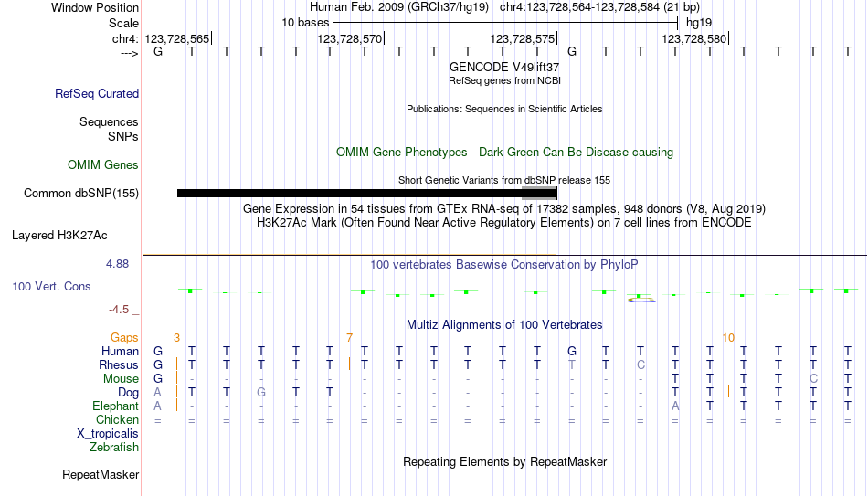Click the X_tropicalis species label
Viewport: 868px width, 496px height.
[x=108, y=434]
